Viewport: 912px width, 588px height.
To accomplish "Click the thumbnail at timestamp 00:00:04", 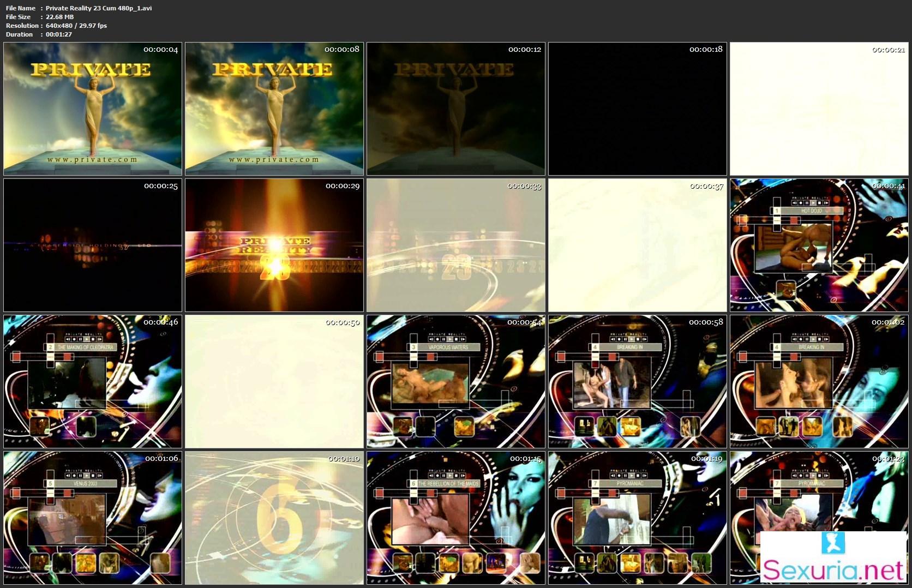I will [x=93, y=109].
